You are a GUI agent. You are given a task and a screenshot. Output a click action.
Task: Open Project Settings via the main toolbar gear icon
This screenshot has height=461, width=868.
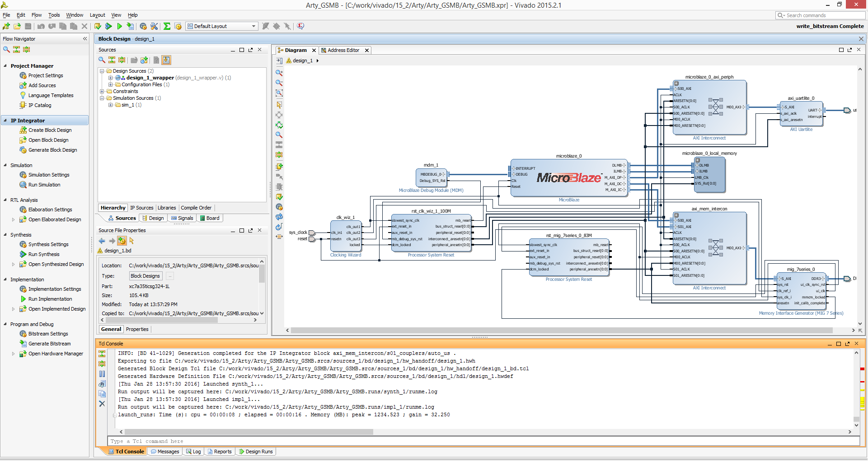143,26
